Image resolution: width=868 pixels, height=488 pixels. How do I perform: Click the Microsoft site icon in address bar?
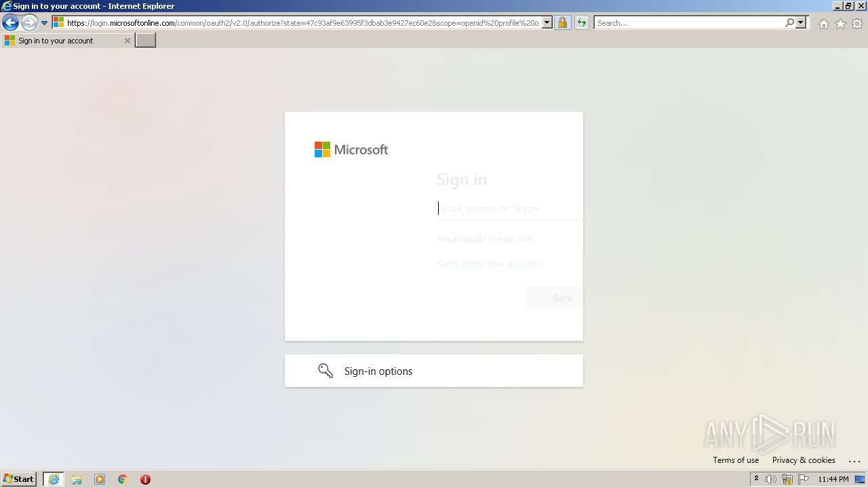(x=58, y=22)
